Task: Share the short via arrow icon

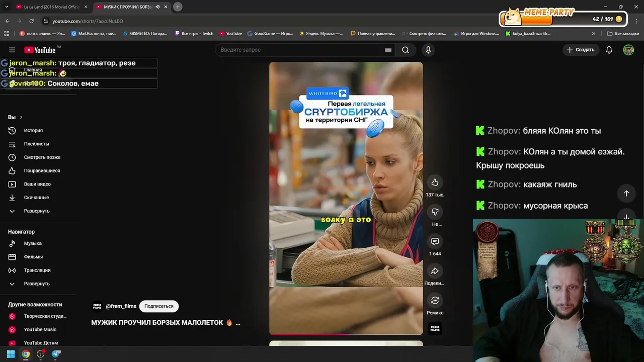Action: pos(435,271)
